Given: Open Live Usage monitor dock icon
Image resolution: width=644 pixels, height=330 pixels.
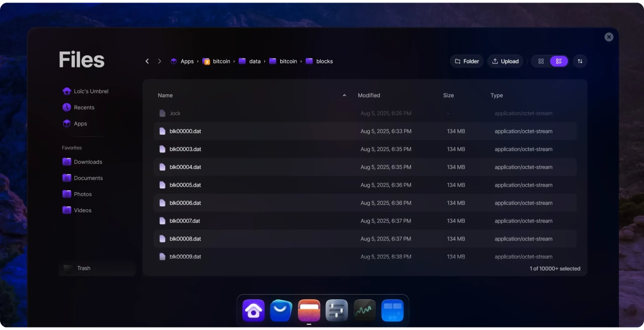Looking at the screenshot, I should click(x=365, y=310).
